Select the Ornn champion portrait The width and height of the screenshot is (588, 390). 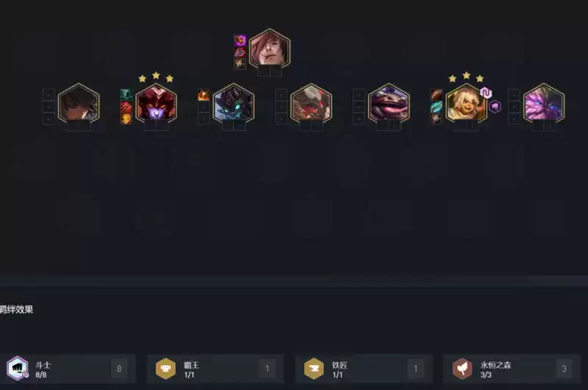[x=311, y=104]
